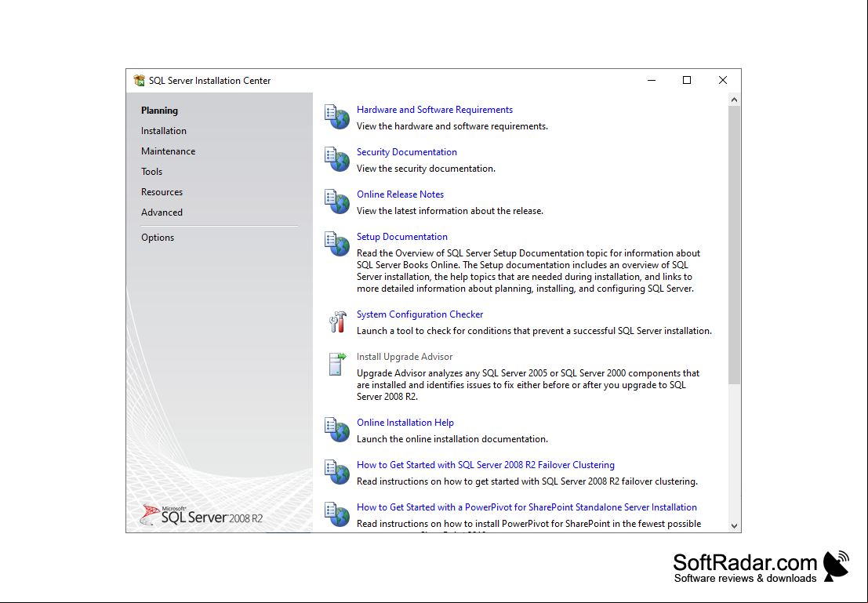Image resolution: width=868 pixels, height=603 pixels.
Task: Click the vertical scrollbar thumb
Action: (734, 245)
